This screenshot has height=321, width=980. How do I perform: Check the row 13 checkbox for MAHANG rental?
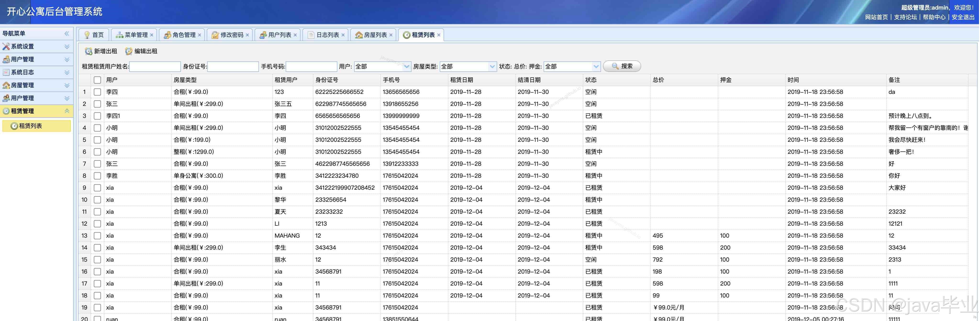tap(97, 236)
